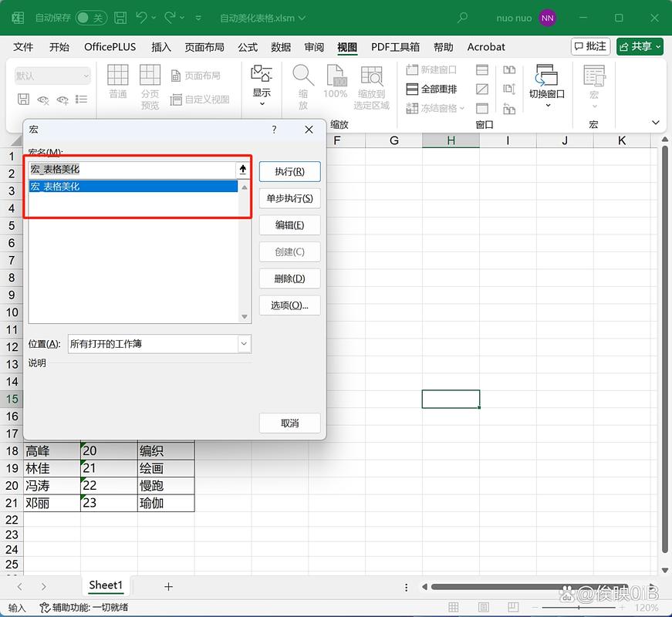Open the 位置 location dropdown
This screenshot has height=617, width=672.
tap(244, 344)
